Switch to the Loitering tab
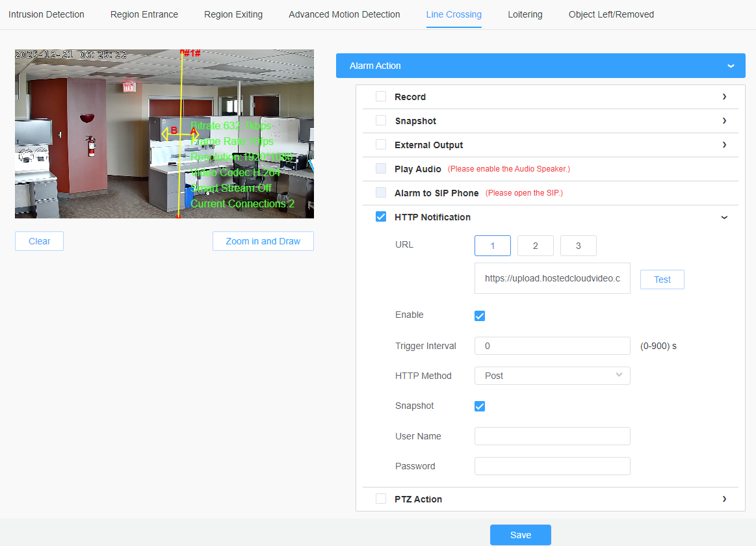Viewport: 756px width, 546px height. pos(525,14)
